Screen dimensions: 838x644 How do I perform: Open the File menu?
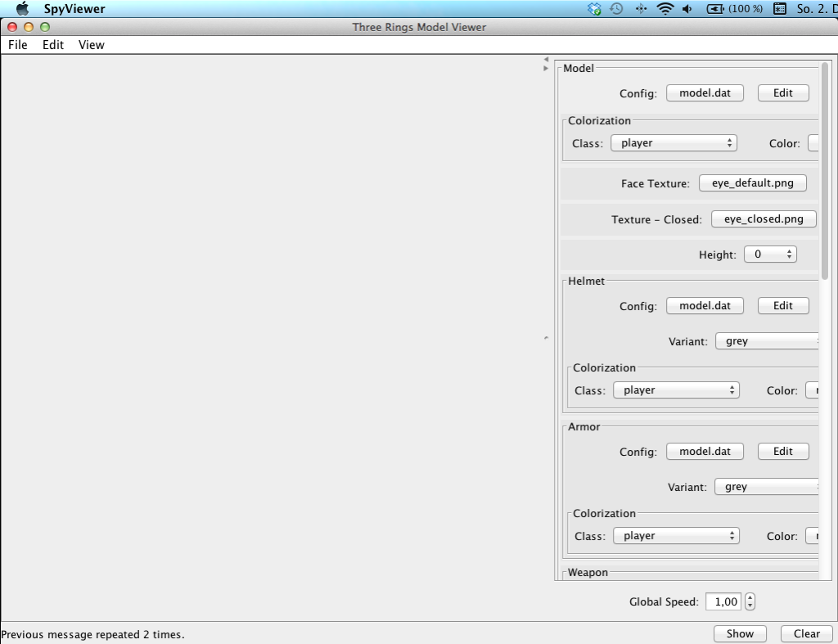17,45
